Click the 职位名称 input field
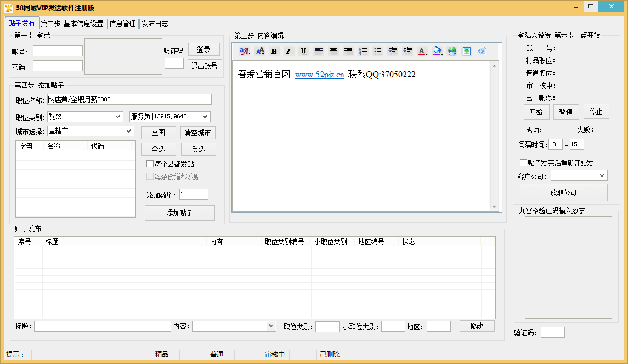The image size is (628, 364). 129,99
